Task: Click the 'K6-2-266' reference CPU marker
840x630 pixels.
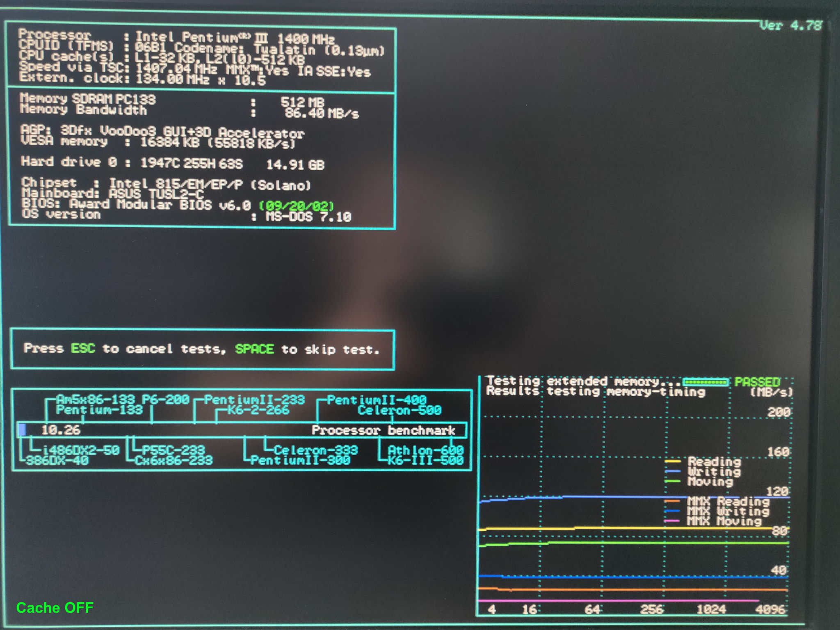Action: pyautogui.click(x=258, y=410)
